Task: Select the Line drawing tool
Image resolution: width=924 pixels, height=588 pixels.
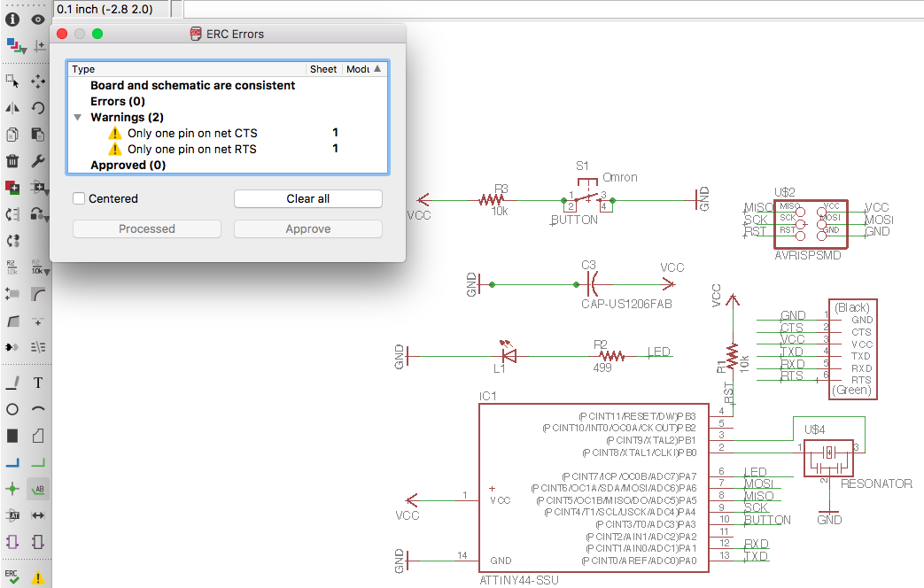Action: click(x=12, y=383)
